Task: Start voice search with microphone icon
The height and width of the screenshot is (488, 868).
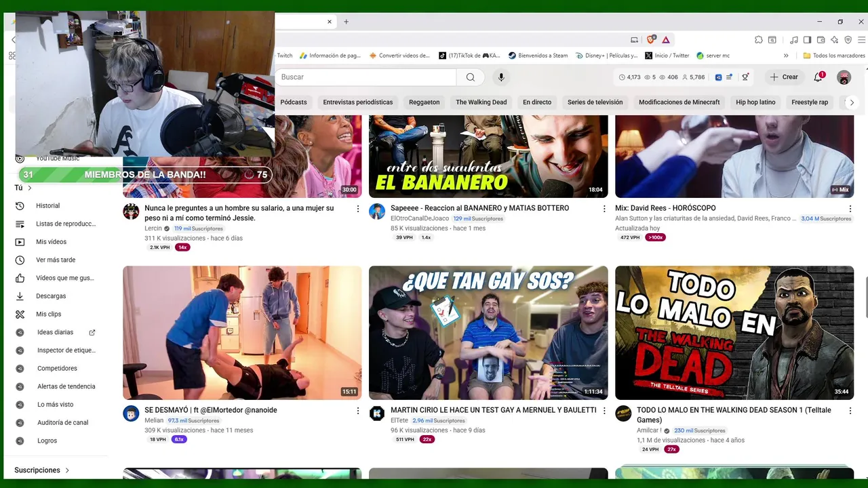Action: 501,77
